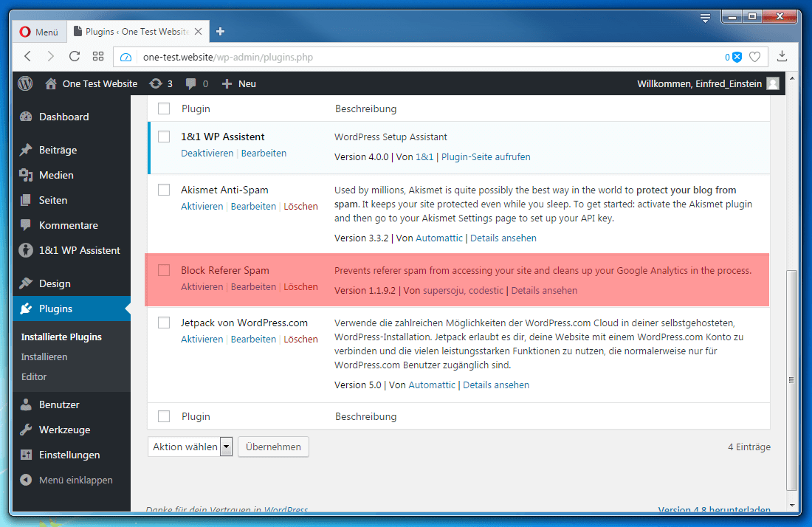Open the supersoju author link
This screenshot has width=812, height=527.
tap(444, 290)
